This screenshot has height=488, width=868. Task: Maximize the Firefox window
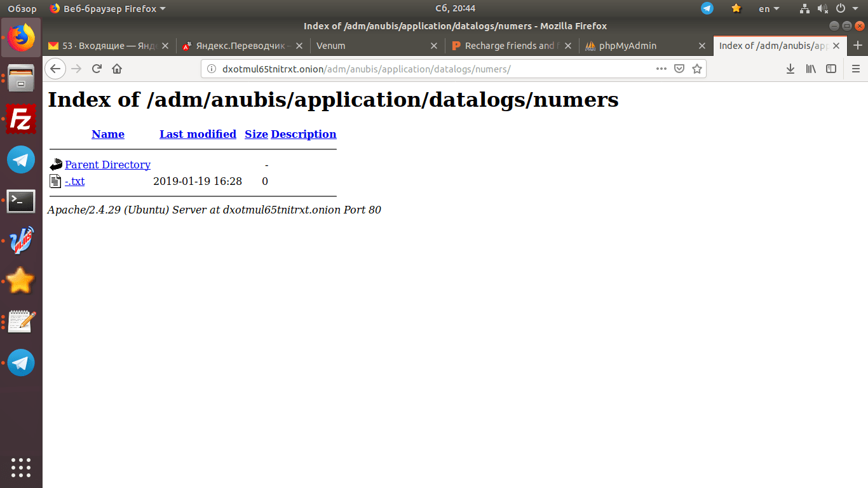[x=847, y=26]
